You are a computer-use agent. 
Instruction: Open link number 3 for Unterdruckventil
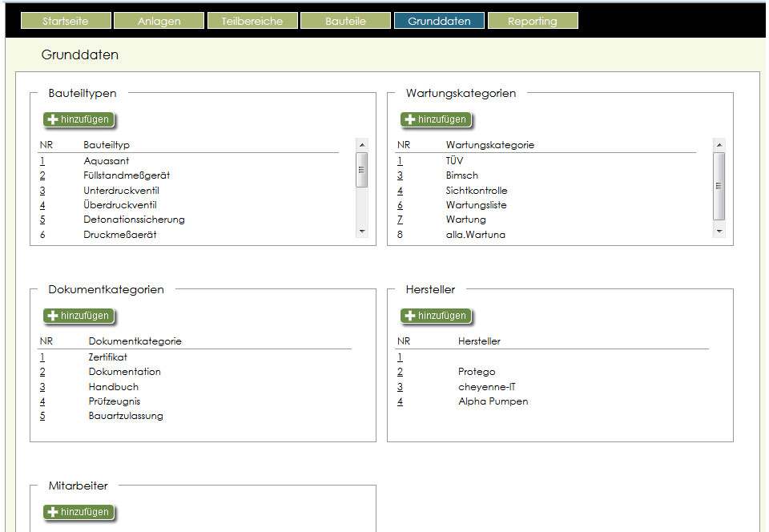point(42,191)
